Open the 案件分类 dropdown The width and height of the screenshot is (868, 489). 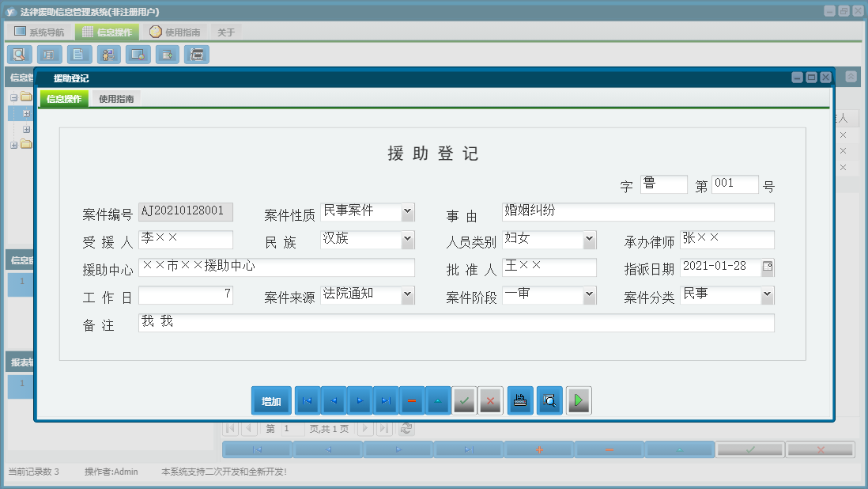[768, 294]
